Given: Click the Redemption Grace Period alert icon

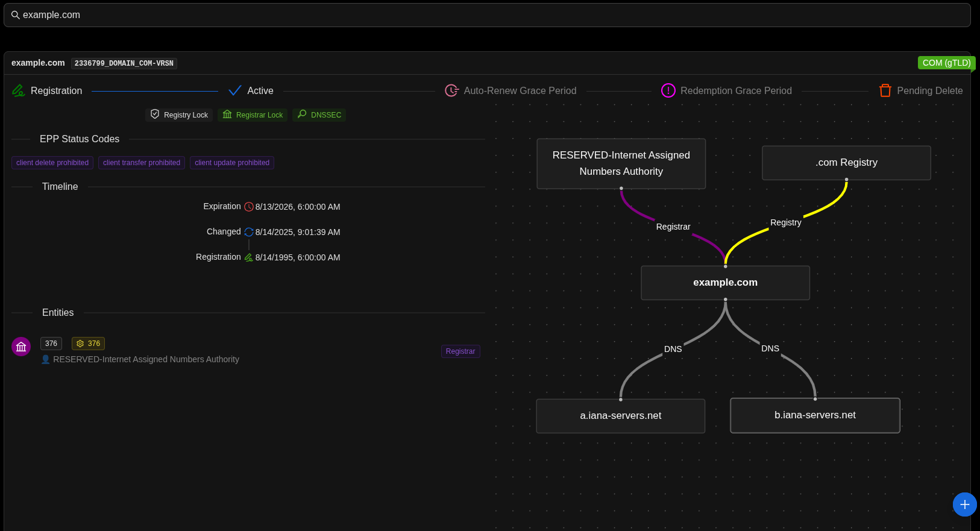Looking at the screenshot, I should (668, 91).
